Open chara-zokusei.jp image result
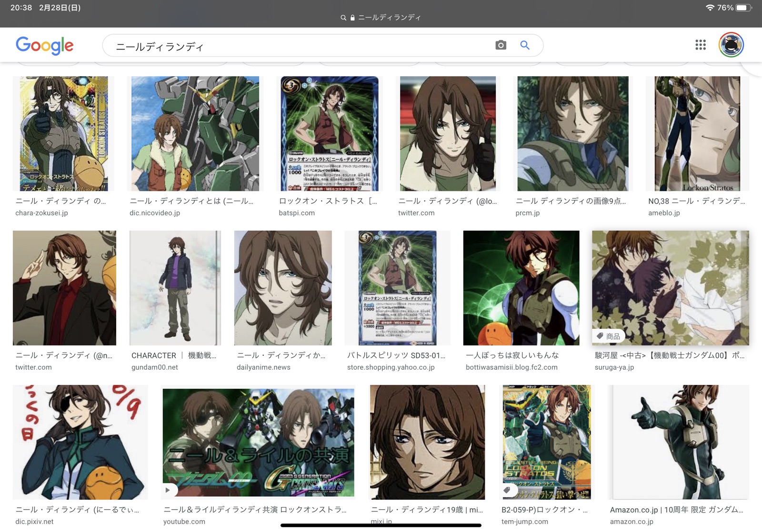Viewport: 762px width, 532px height. pos(64,134)
